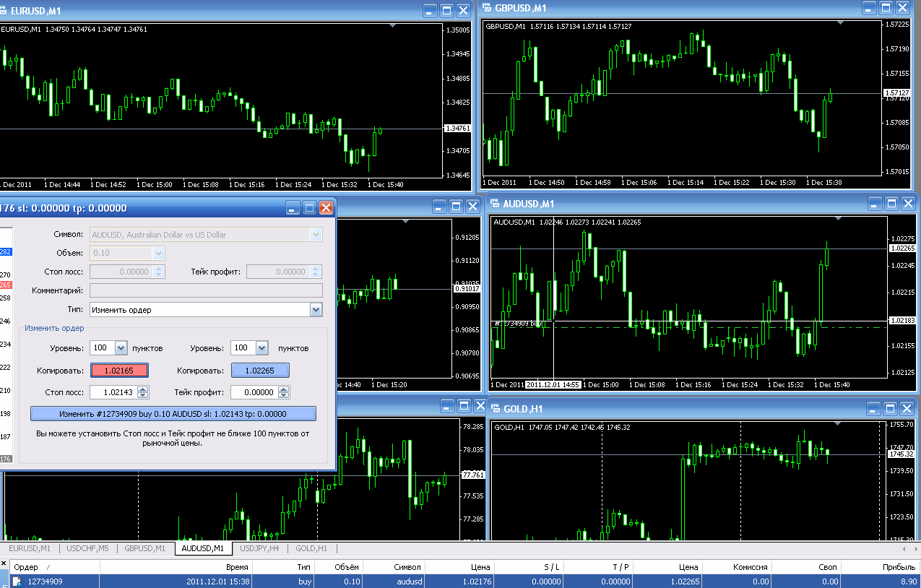Switch to the GOLD,H1 chart tab
The width and height of the screenshot is (921, 588).
coord(311,548)
